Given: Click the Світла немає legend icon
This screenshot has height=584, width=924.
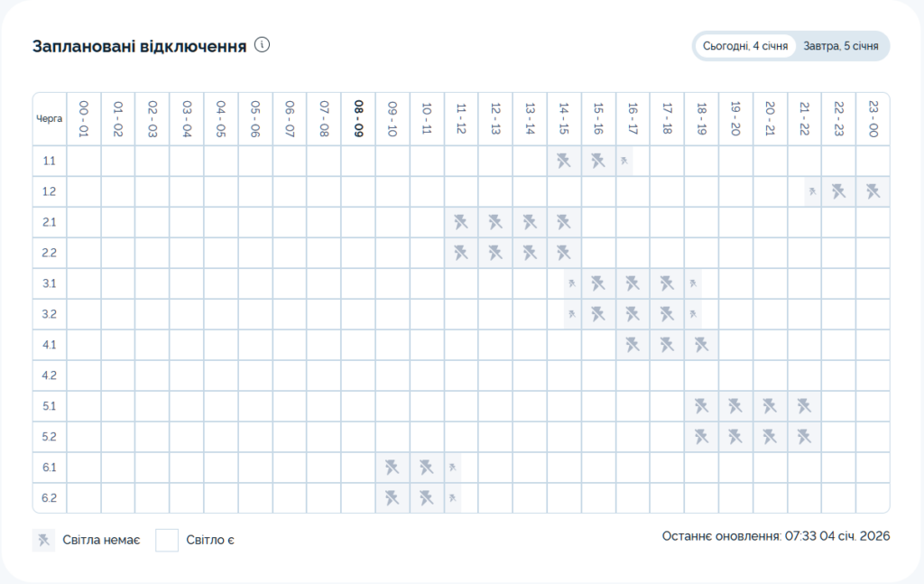Looking at the screenshot, I should [x=43, y=540].
